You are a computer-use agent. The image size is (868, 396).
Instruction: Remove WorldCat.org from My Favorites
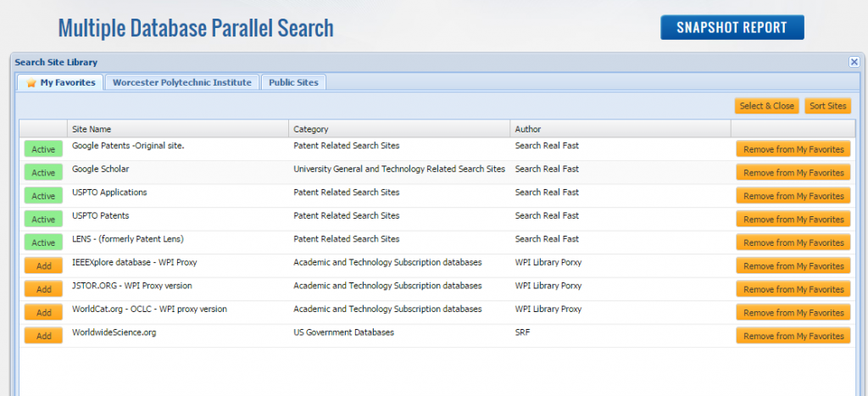coord(793,312)
